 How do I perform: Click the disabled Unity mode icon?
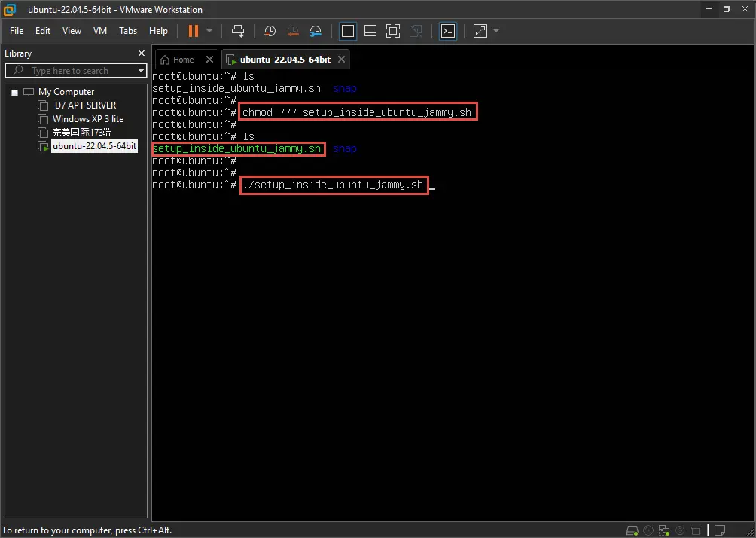click(416, 31)
